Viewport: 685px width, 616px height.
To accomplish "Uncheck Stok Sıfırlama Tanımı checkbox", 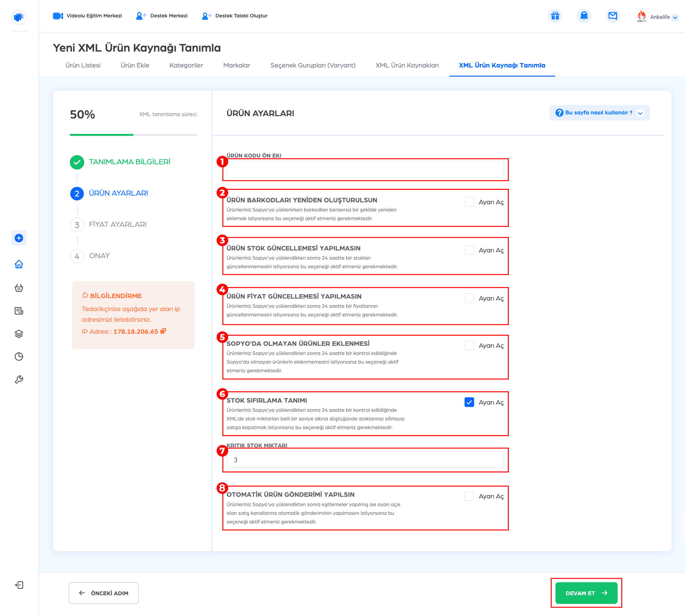I will [x=469, y=402].
